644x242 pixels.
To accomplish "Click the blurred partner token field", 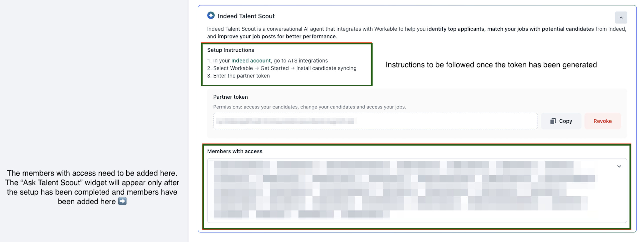I will click(375, 121).
